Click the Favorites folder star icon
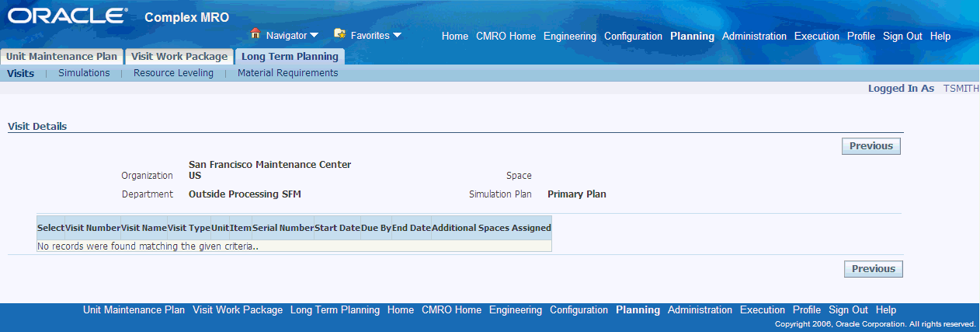This screenshot has height=332, width=980. (339, 34)
